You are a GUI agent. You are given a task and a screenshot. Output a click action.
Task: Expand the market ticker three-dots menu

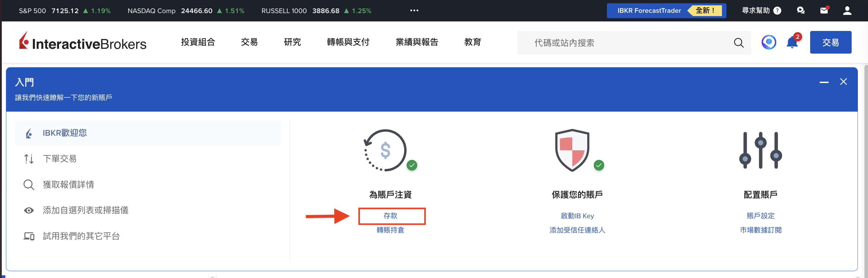click(x=414, y=11)
